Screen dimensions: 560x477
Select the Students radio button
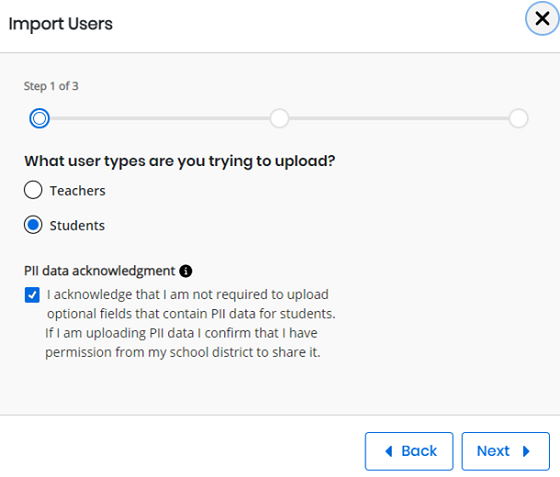pyautogui.click(x=33, y=225)
